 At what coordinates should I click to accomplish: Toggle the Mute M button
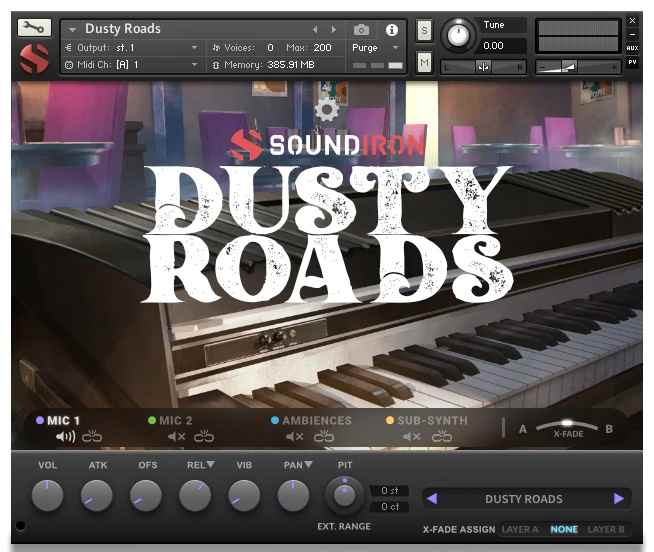[424, 63]
